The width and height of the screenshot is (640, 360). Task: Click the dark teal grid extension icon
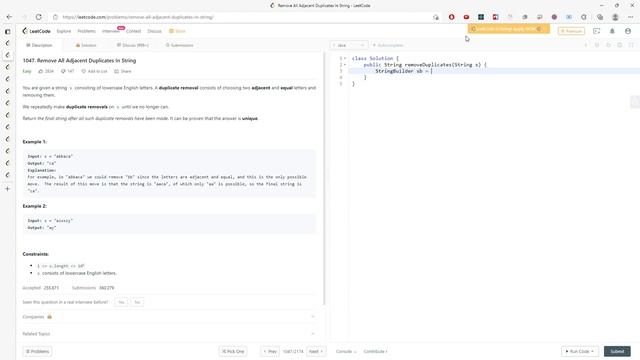481,17
